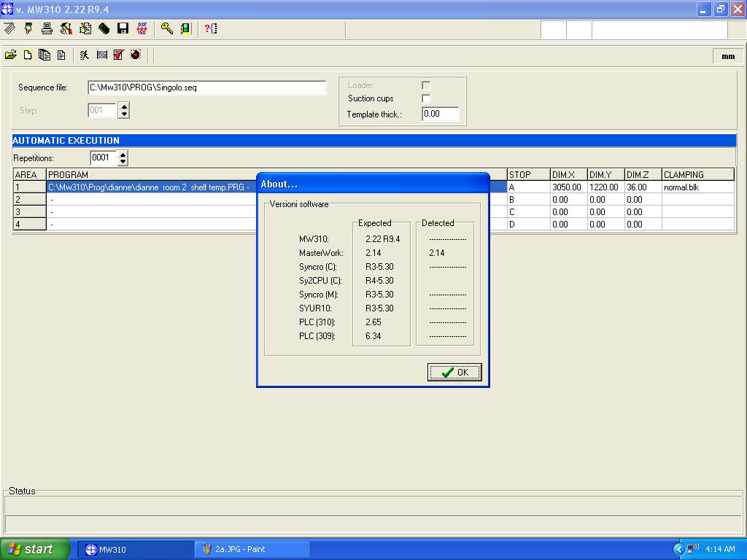Viewport: 747px width, 560px height.
Task: Decrease the Step value with down arrow
Action: [x=124, y=114]
